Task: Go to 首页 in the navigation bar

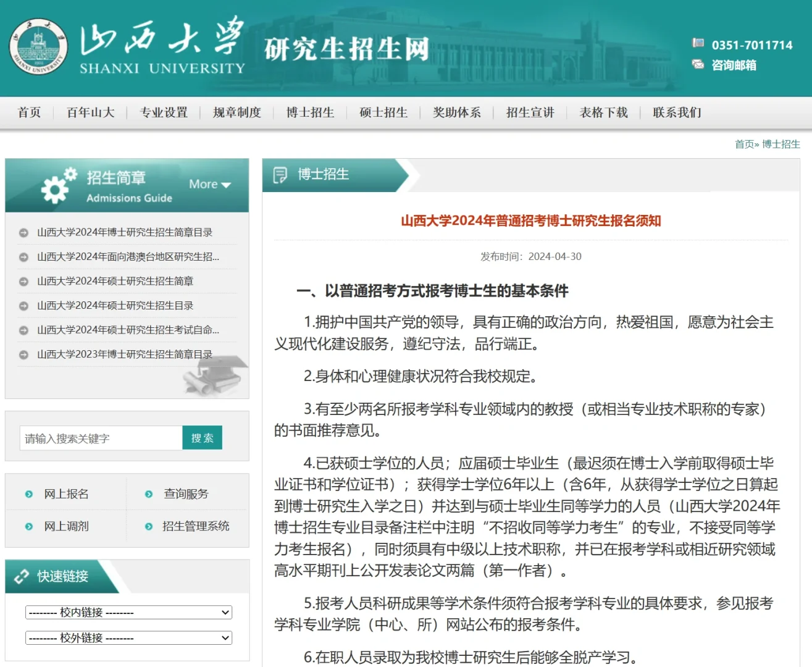Action: click(29, 112)
